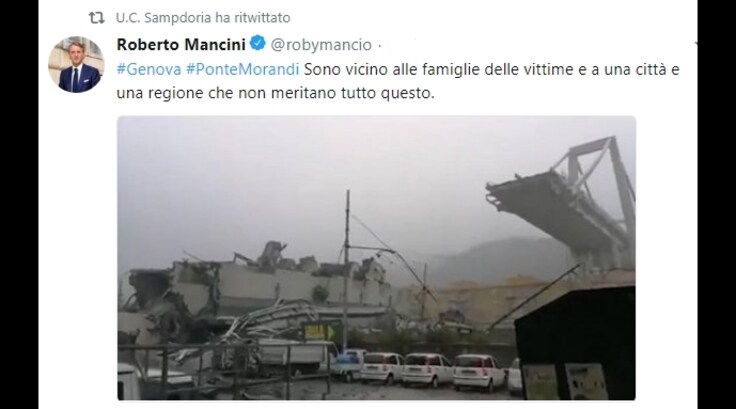
Task: Open Roberto Mancini's round profile avatar
Action: pyautogui.click(x=76, y=64)
